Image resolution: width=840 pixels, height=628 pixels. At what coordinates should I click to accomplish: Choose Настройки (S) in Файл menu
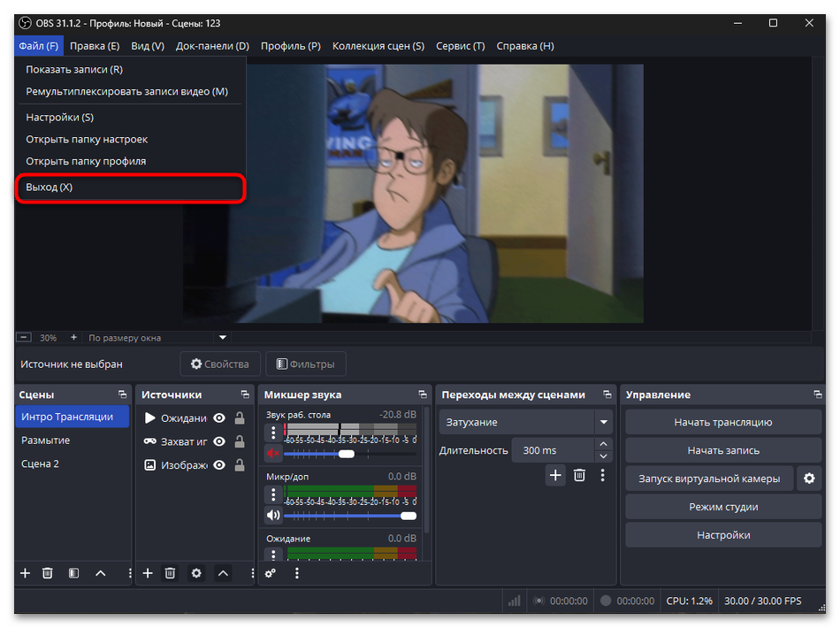pos(130,118)
